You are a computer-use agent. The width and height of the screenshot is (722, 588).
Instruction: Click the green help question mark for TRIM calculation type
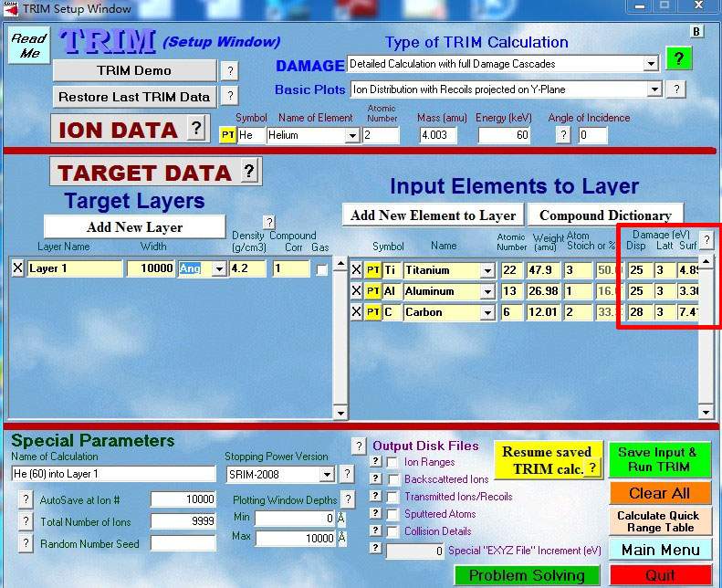click(679, 59)
